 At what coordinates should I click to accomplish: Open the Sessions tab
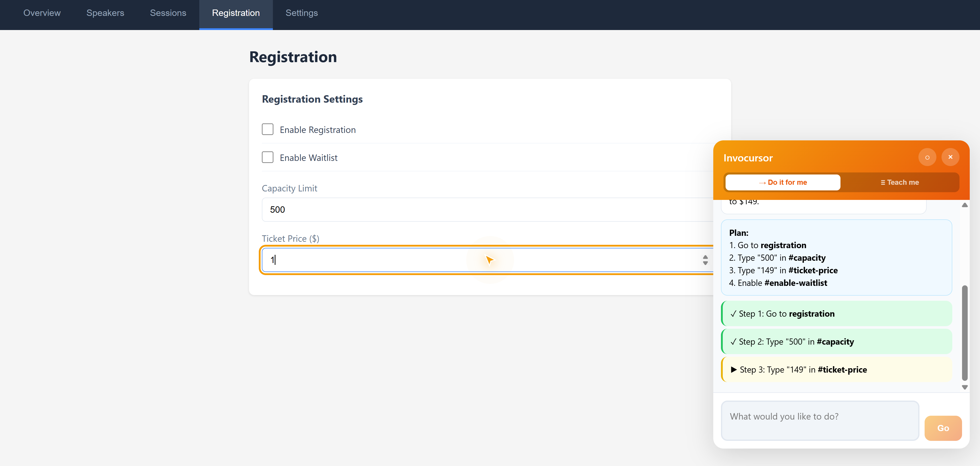[168, 13]
